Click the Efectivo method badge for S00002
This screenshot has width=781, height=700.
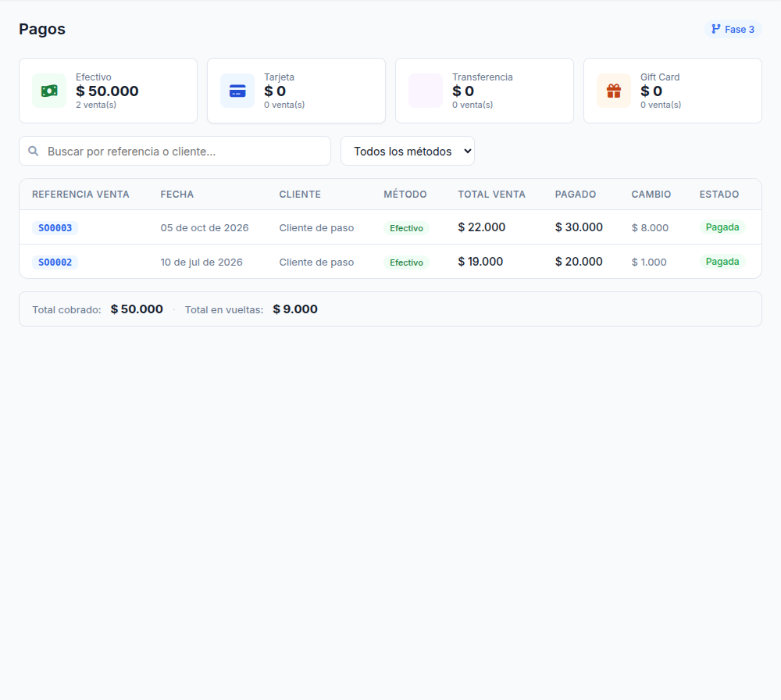(406, 262)
